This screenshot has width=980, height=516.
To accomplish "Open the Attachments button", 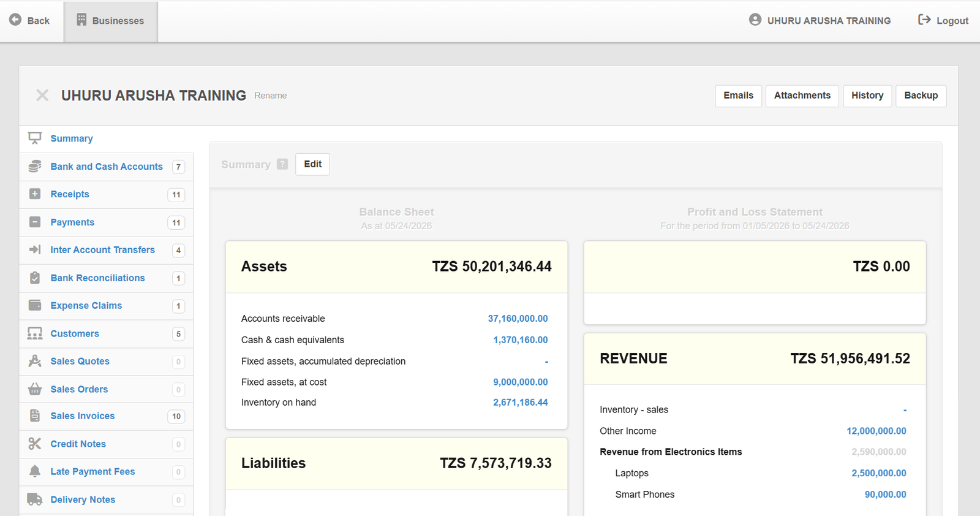I will (x=802, y=96).
